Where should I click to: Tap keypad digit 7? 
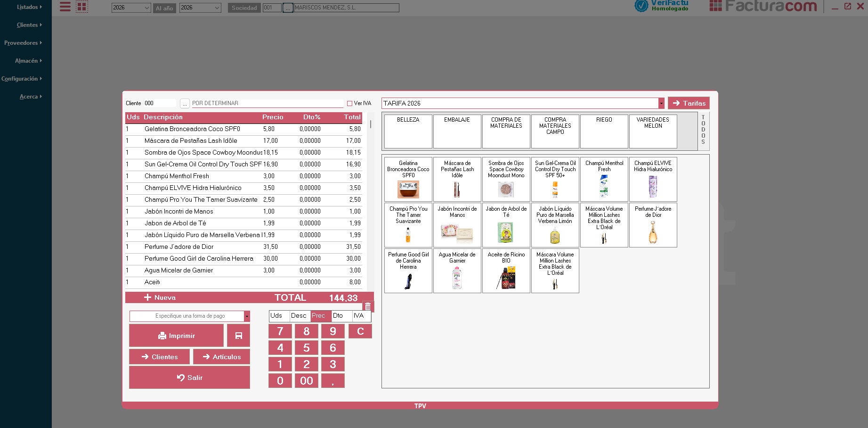[x=280, y=331]
